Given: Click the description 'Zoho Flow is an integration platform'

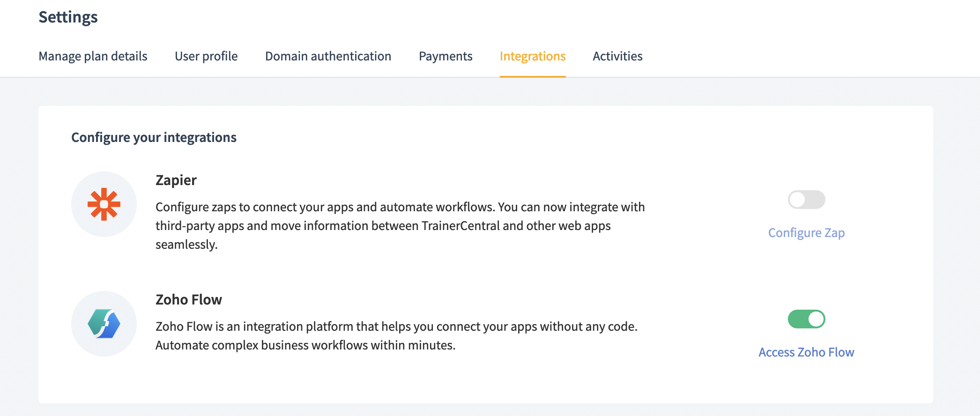Looking at the screenshot, I should point(396,336).
